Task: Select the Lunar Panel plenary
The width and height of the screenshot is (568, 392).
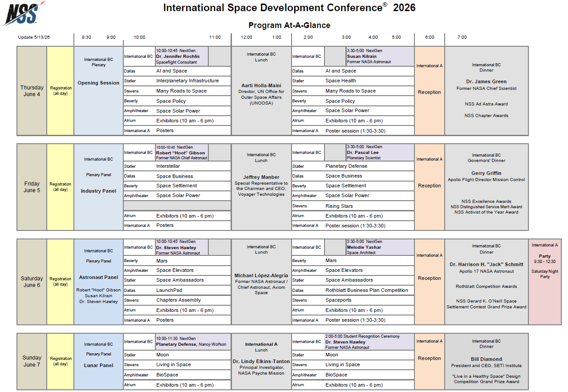Action: point(98,365)
